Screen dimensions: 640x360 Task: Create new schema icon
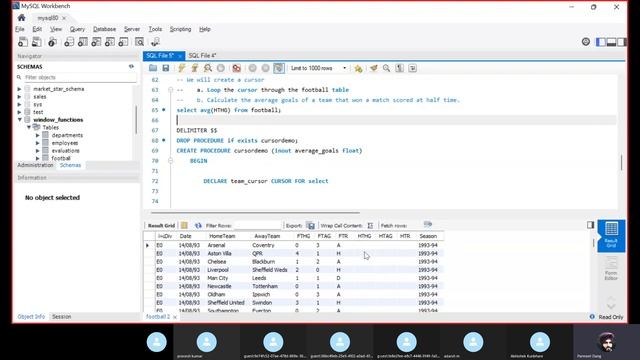pyautogui.click(x=69, y=42)
